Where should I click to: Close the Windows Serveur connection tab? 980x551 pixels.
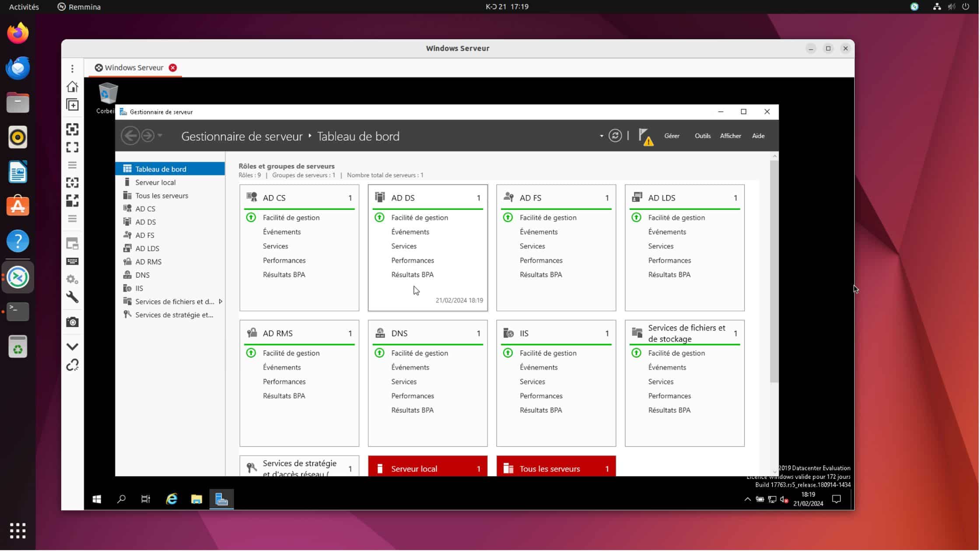click(173, 68)
